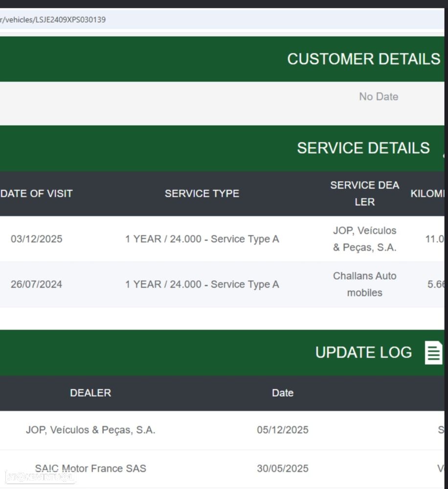The width and height of the screenshot is (448, 489).
Task: Select the SAIC Motor France SAS entry
Action: [x=90, y=468]
